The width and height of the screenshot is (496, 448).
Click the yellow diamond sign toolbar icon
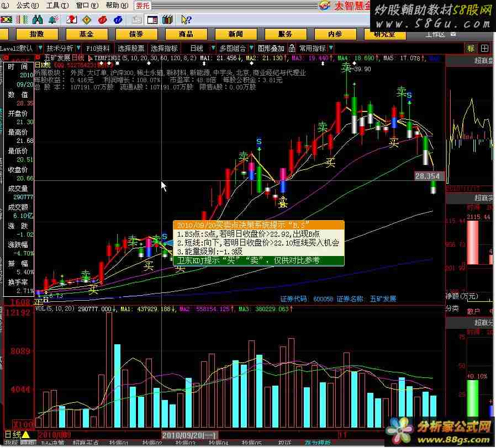[87, 20]
